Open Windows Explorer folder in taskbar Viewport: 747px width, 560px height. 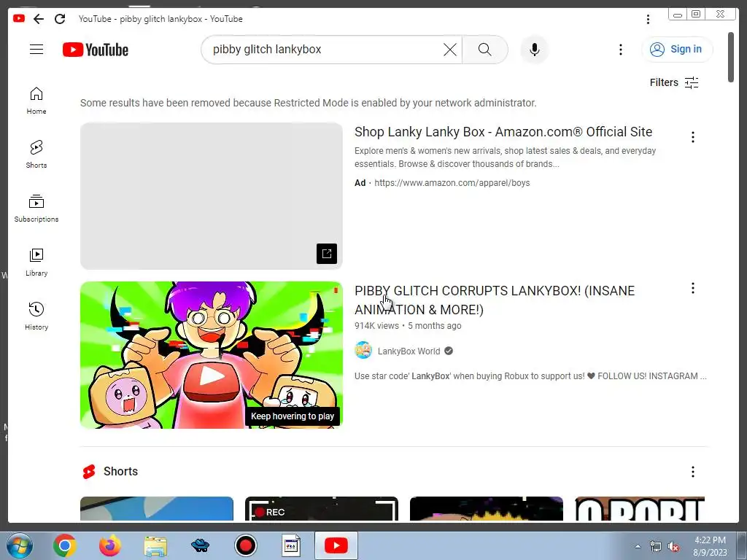pos(155,545)
